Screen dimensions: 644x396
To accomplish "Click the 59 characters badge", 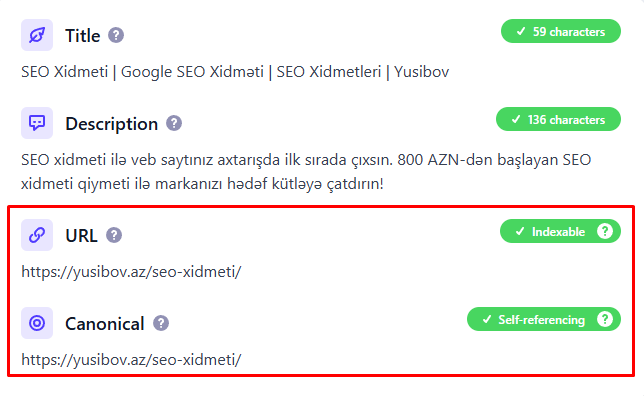I will [x=561, y=31].
